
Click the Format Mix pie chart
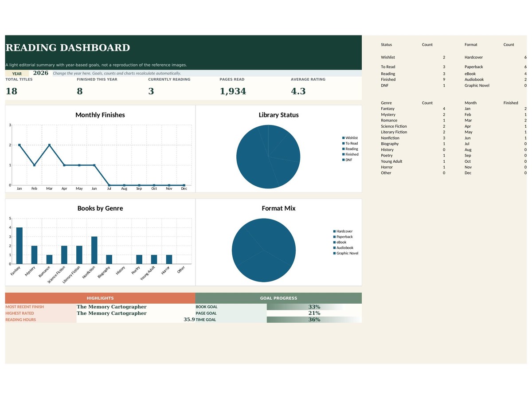(x=264, y=250)
